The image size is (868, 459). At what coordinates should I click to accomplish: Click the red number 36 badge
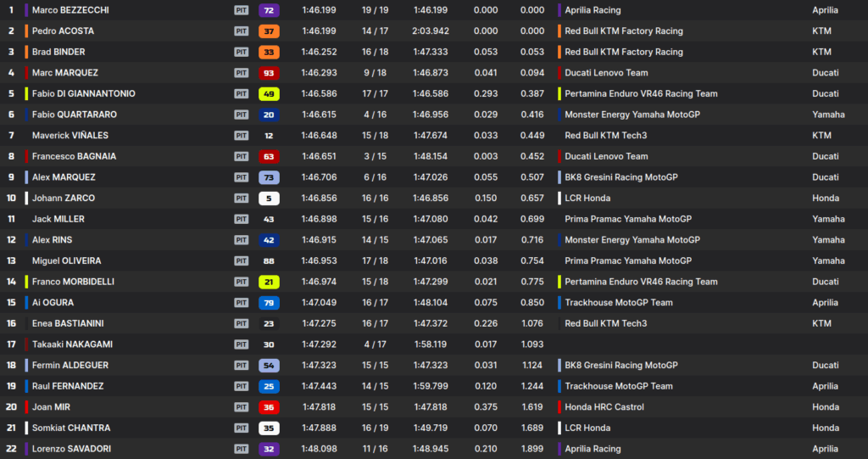(x=269, y=407)
